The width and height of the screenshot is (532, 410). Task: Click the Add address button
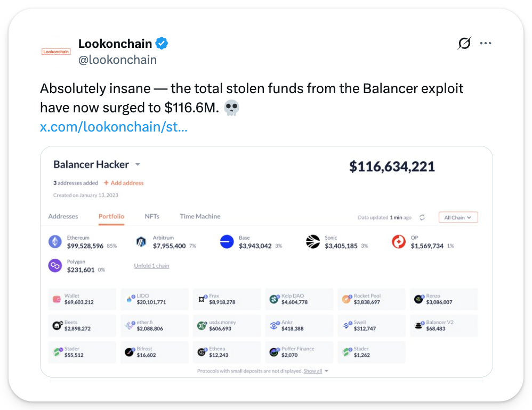tap(124, 183)
